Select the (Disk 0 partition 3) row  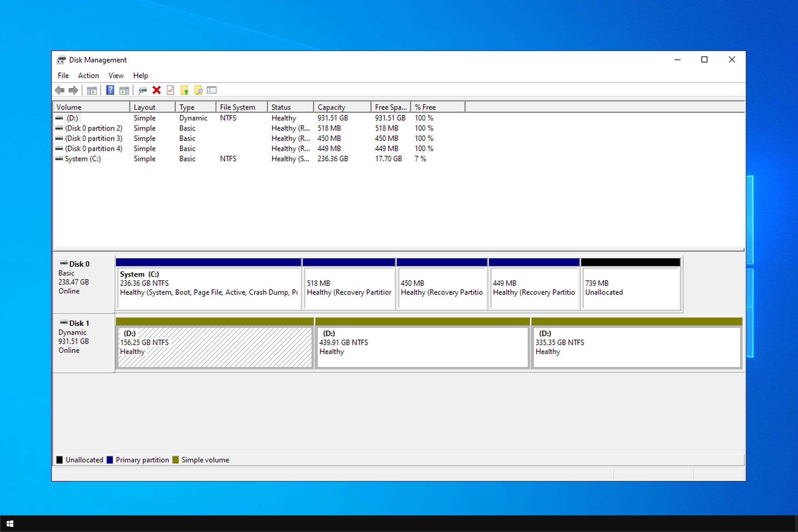click(x=94, y=138)
